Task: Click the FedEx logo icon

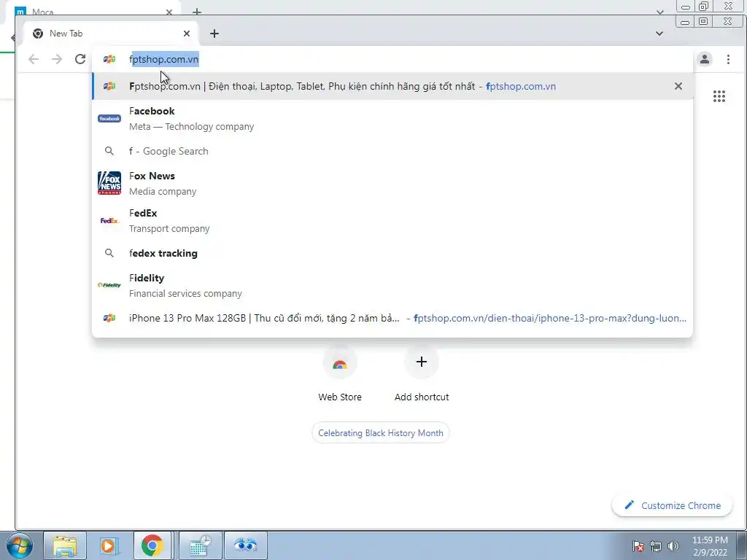Action: pyautogui.click(x=109, y=220)
